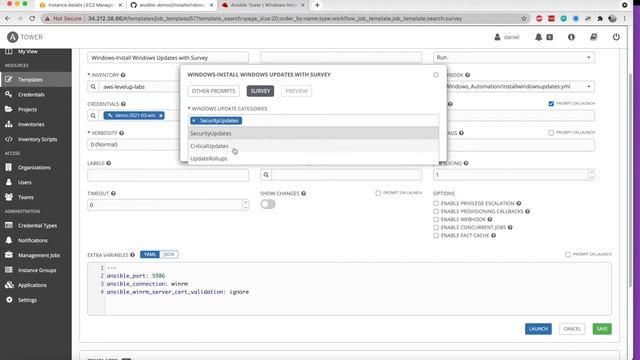Uncheck the checked Prompt on Launch checkbox
This screenshot has height=360, width=640.
[551, 104]
